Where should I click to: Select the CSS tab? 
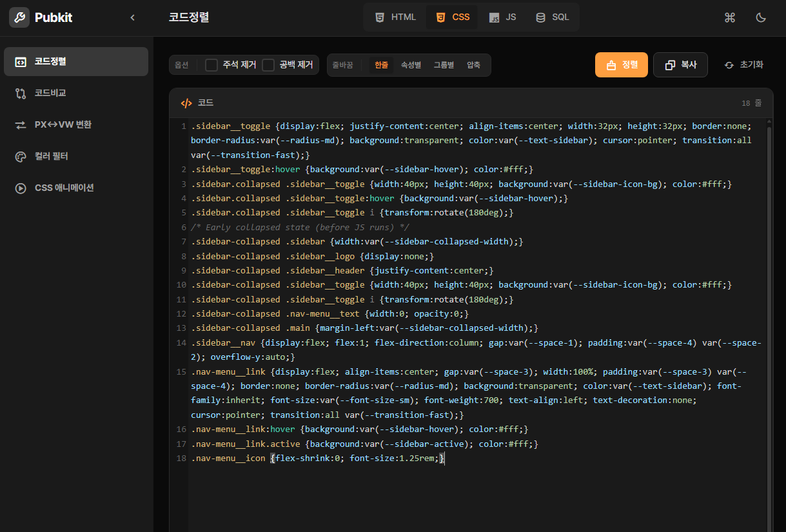pos(452,17)
